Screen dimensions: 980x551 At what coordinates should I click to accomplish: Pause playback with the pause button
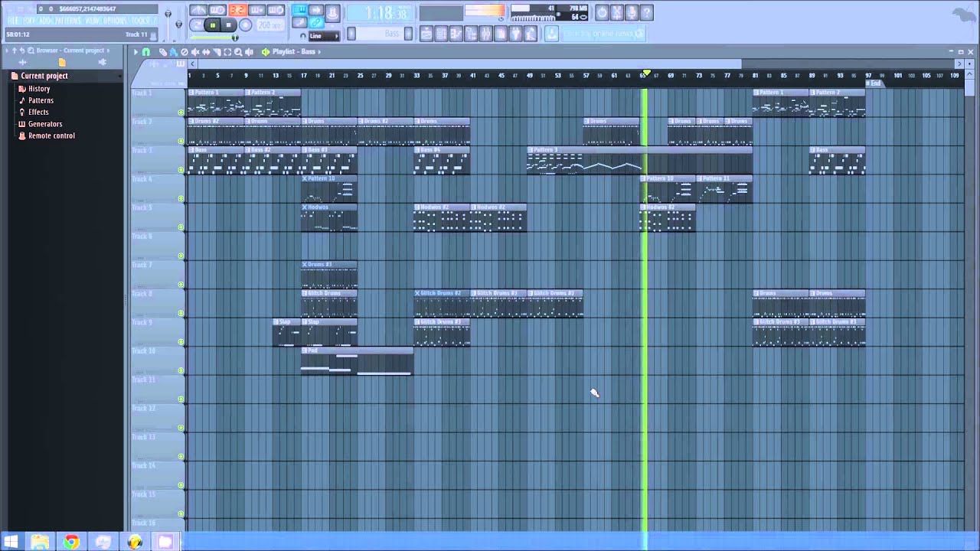[x=212, y=25]
